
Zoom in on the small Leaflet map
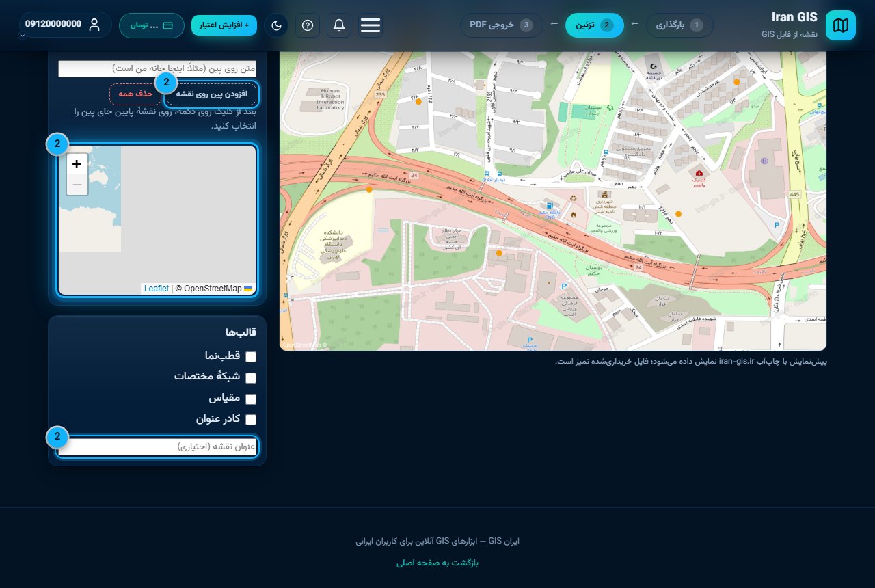pos(77,164)
